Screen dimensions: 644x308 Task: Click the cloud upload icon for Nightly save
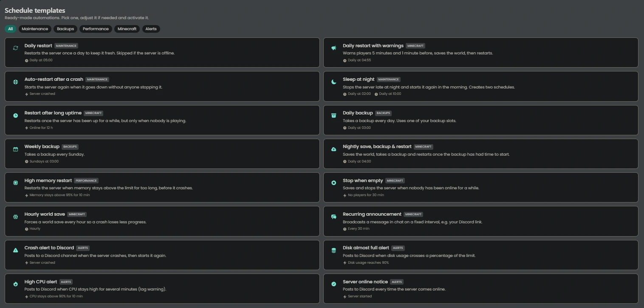[x=334, y=149]
